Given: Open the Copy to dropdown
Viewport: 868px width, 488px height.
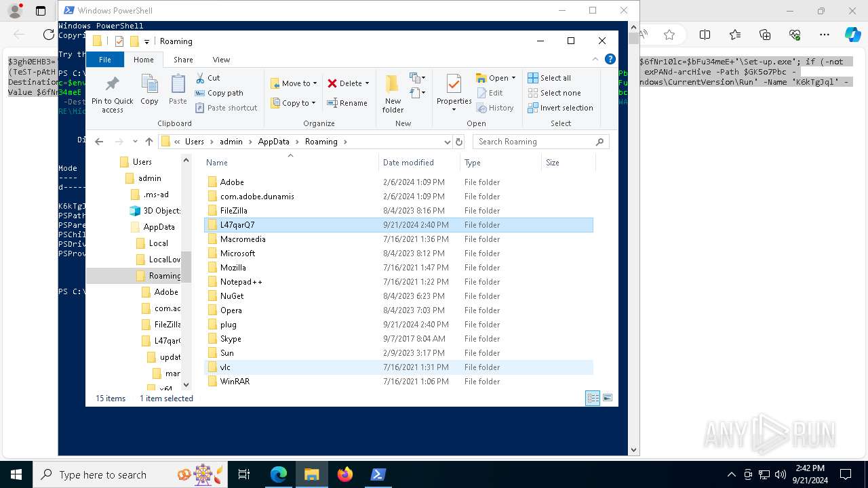Looking at the screenshot, I should [294, 103].
